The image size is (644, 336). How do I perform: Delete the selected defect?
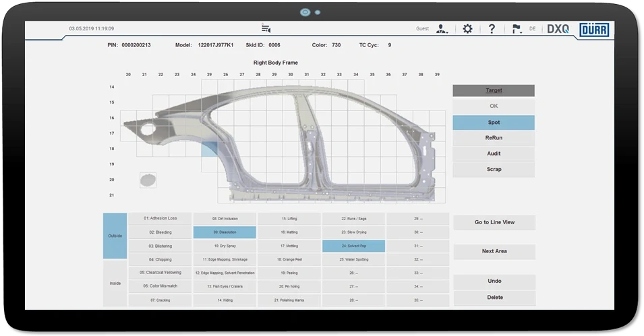494,298
